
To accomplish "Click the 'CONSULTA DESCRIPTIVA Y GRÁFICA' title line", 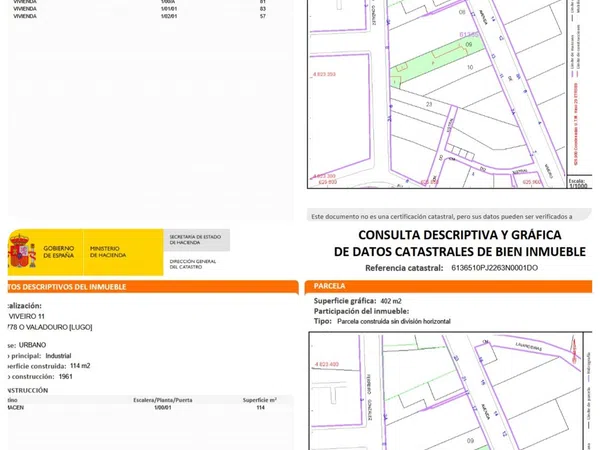I will pos(460,235).
